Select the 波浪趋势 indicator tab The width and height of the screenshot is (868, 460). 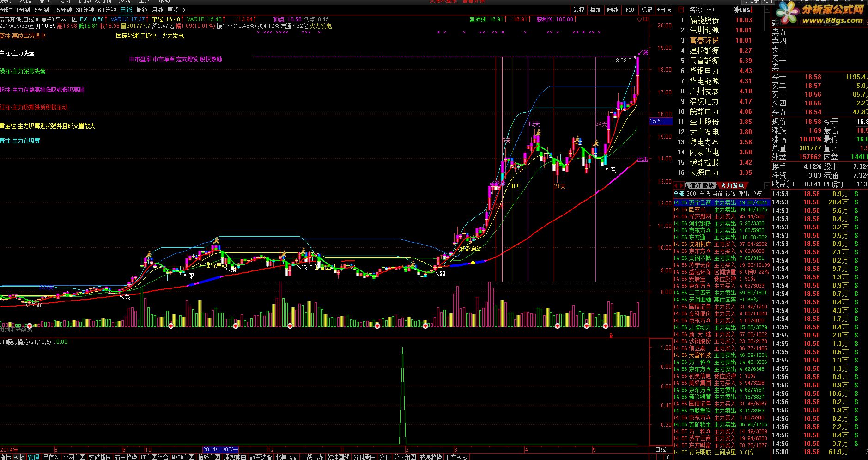pyautogui.click(x=431, y=457)
